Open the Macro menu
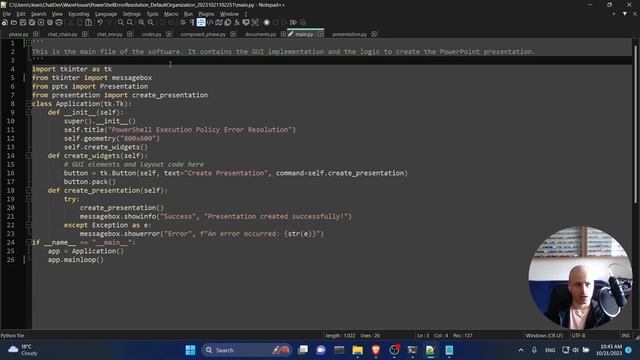The image size is (640, 360). [x=171, y=14]
